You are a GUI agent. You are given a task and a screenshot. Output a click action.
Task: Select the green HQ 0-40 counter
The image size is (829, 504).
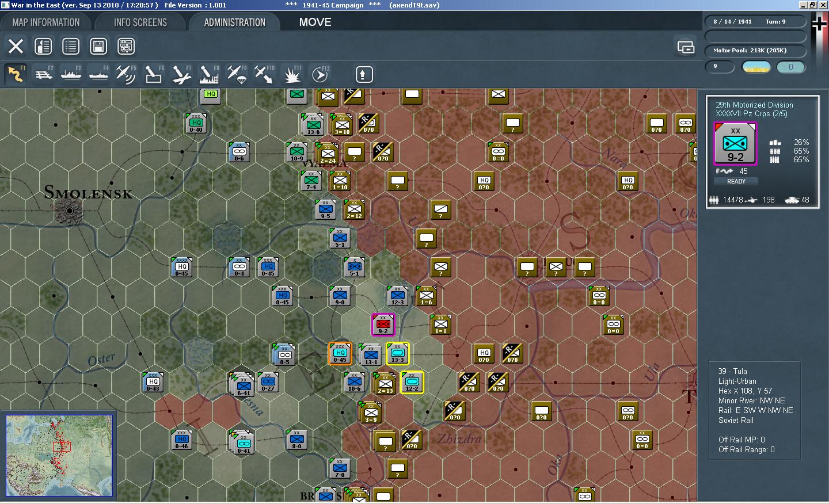(196, 123)
